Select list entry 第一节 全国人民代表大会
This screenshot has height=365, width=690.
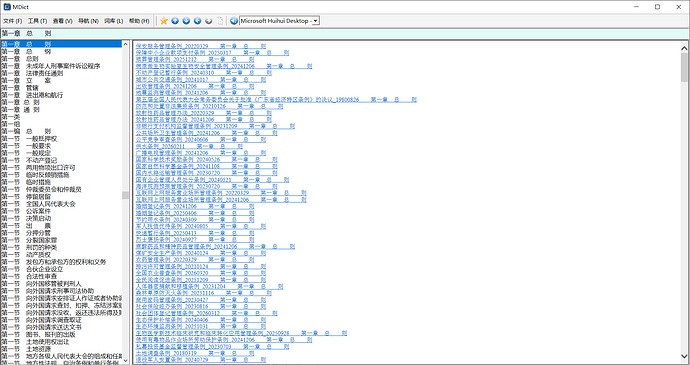tap(61, 204)
